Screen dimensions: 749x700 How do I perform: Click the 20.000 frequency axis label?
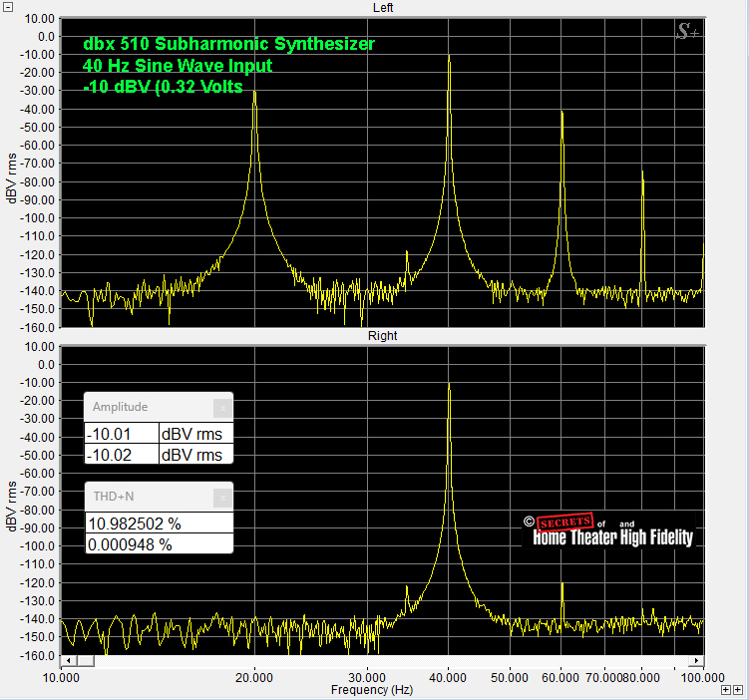click(x=254, y=678)
